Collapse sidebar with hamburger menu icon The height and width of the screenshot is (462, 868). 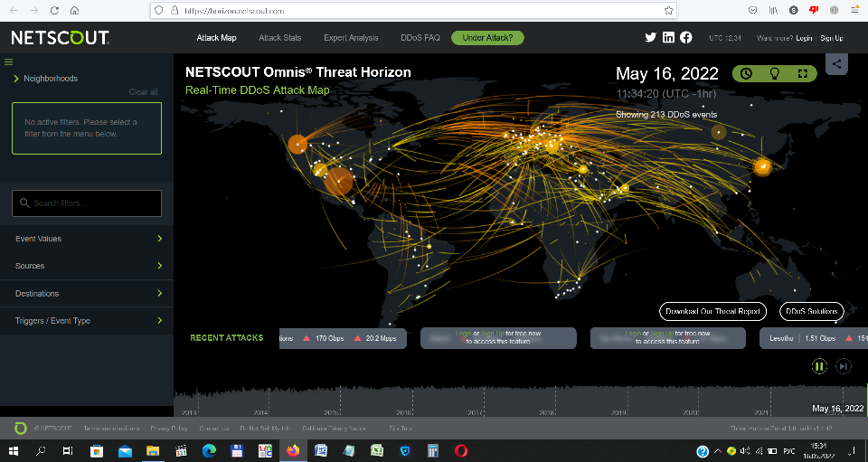coord(8,62)
